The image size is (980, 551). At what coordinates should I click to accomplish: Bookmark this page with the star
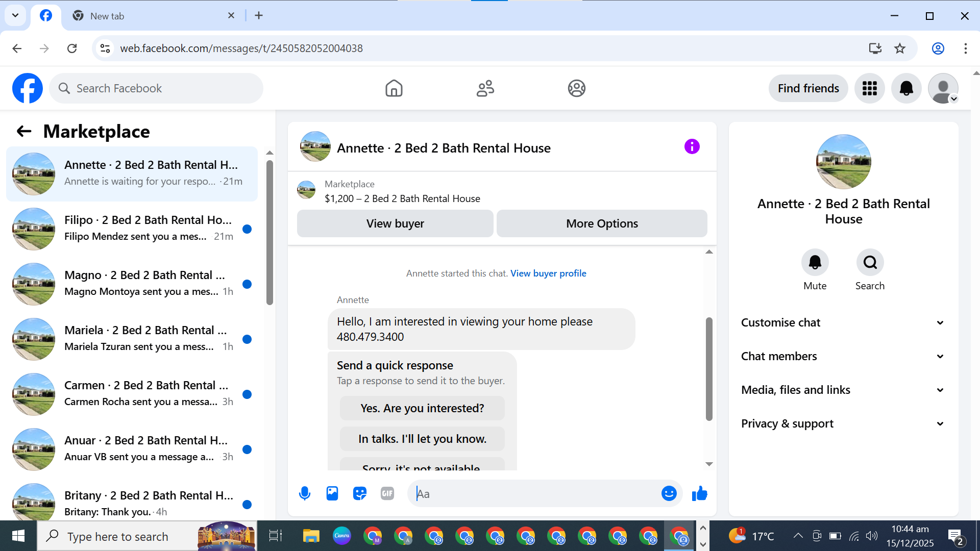900,48
